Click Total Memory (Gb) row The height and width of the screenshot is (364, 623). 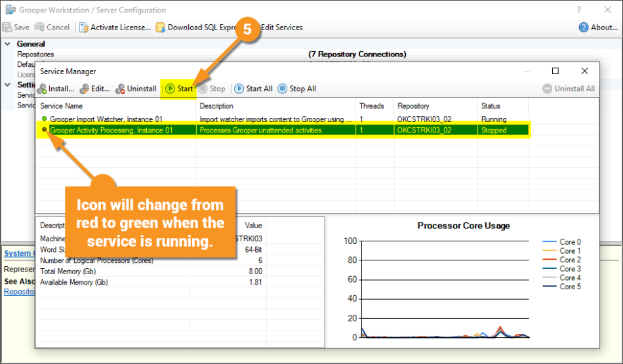(x=151, y=272)
